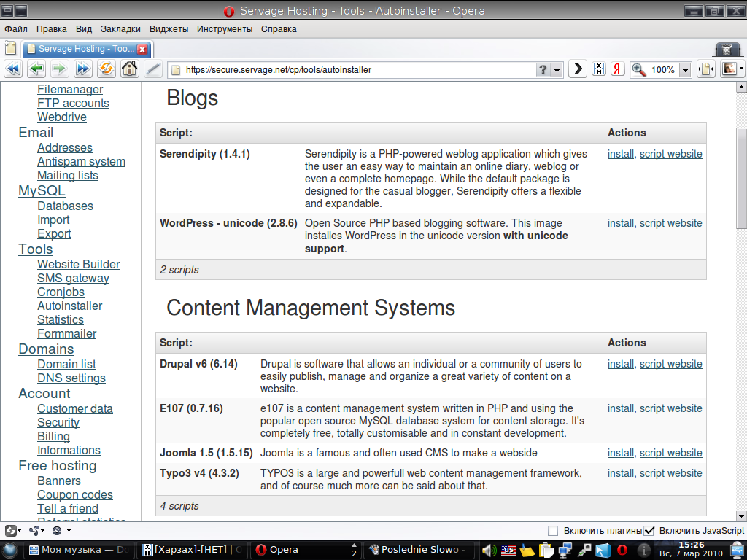
Task: Open the Справка menu
Action: tap(279, 29)
